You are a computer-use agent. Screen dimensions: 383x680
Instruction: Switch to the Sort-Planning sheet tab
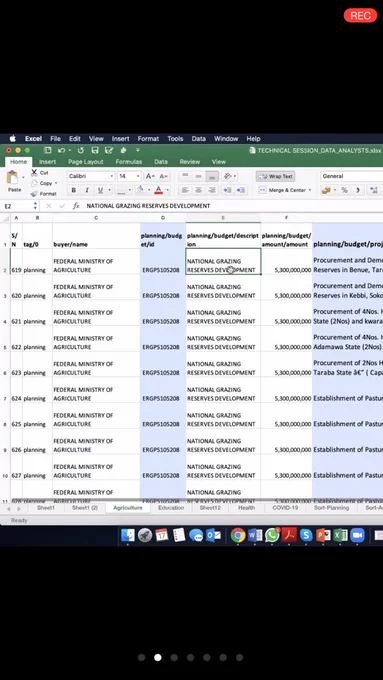(331, 507)
